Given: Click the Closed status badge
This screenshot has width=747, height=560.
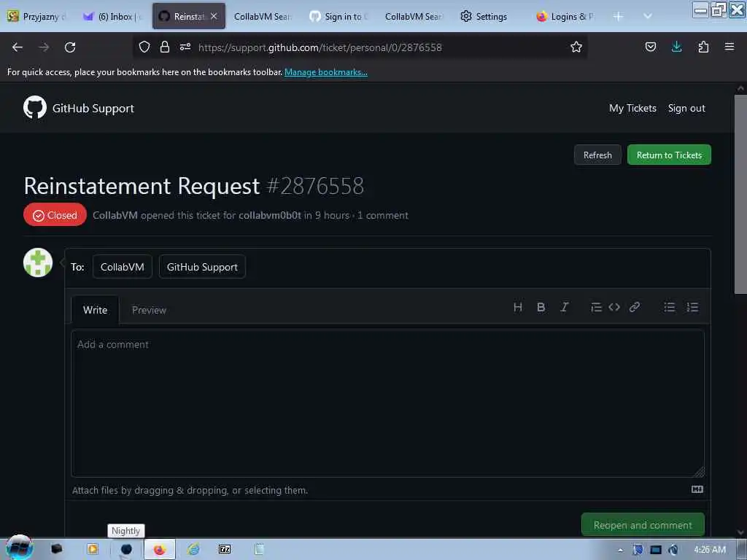Looking at the screenshot, I should click(x=55, y=215).
